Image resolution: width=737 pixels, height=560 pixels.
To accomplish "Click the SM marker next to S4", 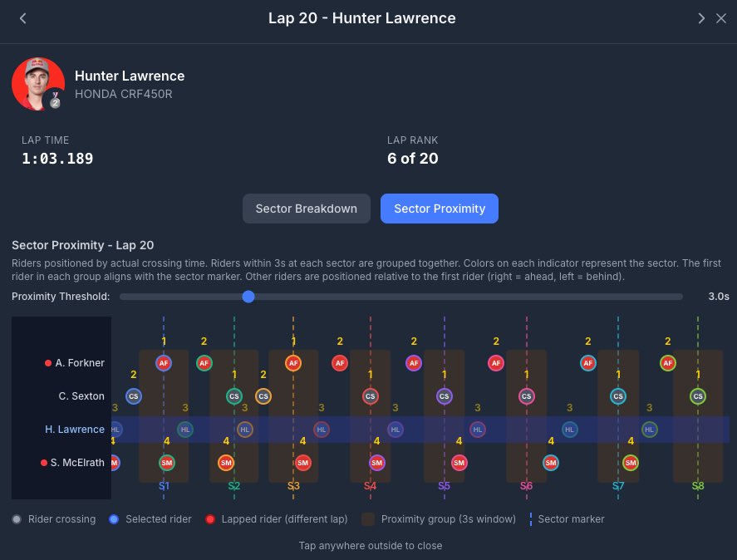I will point(377,463).
